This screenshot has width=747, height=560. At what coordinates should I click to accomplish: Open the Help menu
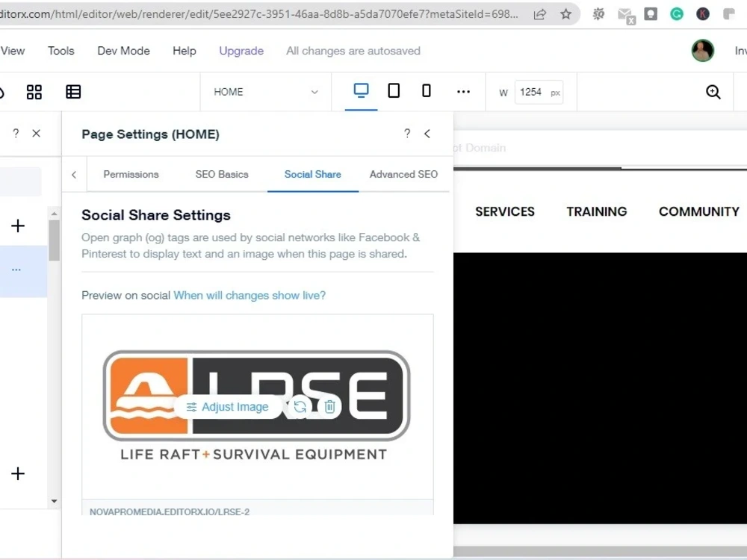click(x=185, y=51)
